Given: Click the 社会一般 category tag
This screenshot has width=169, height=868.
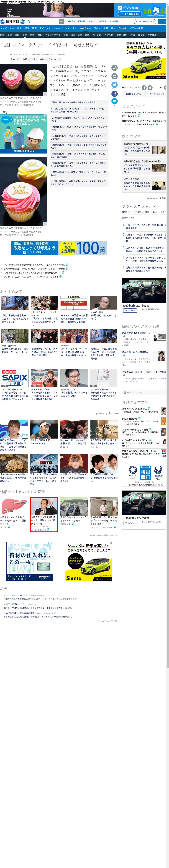Looking at the screenshot, I should click(15, 59).
